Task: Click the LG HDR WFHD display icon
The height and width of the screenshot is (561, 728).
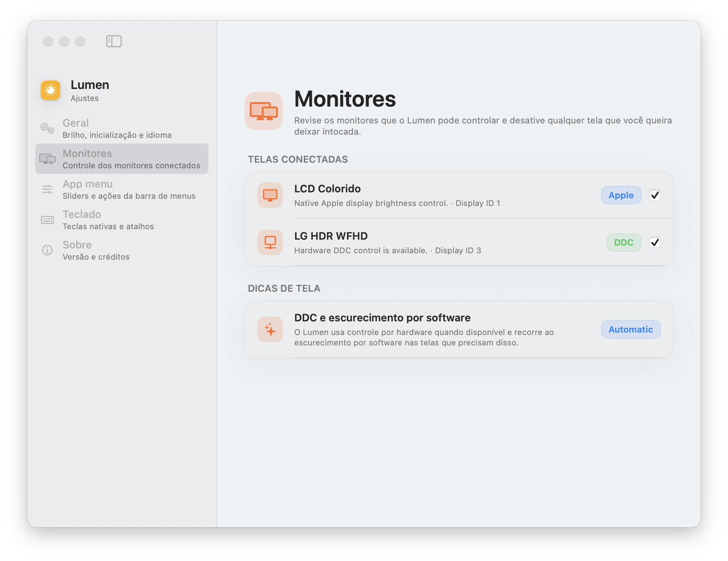Action: [270, 242]
